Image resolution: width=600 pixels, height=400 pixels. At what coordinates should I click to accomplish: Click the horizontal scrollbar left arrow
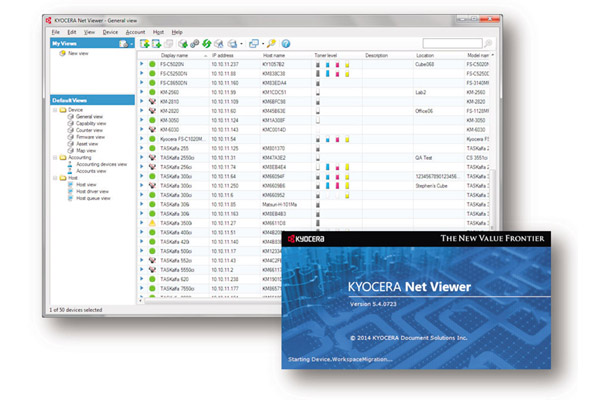(x=140, y=301)
